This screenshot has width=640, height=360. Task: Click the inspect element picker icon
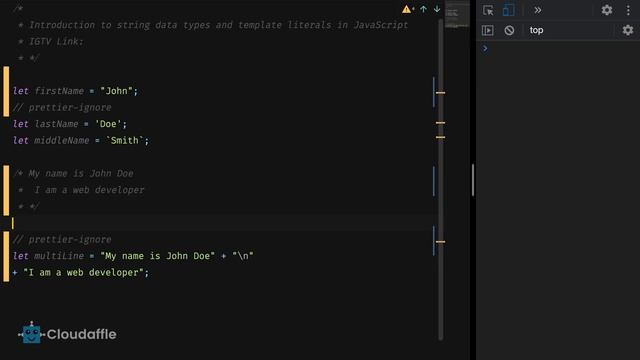(x=488, y=10)
